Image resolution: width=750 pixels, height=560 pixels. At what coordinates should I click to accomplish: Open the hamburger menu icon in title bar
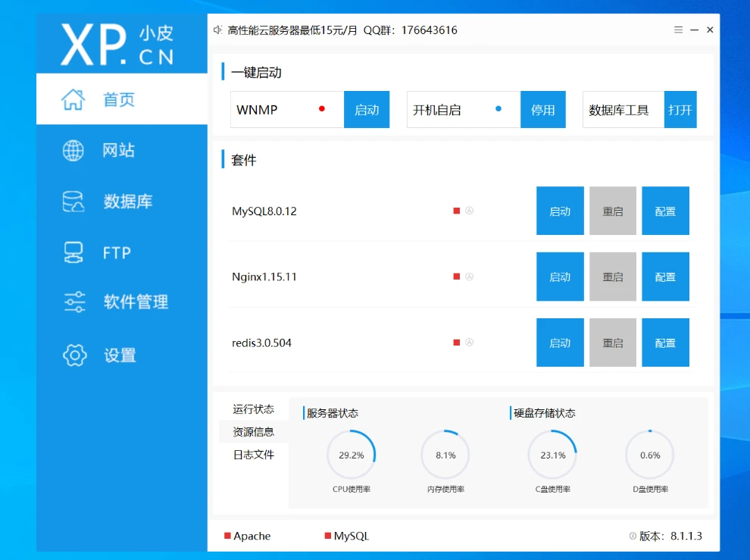[x=678, y=30]
